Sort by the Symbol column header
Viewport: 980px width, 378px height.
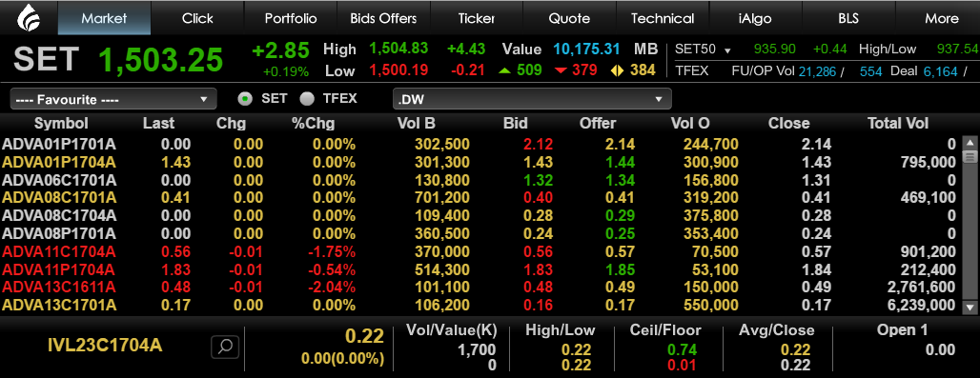coord(61,124)
